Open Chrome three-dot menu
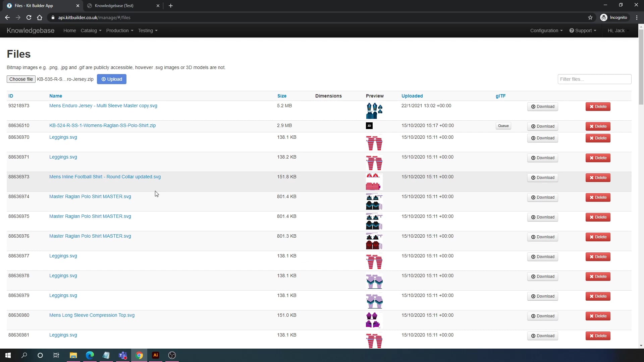Viewport: 644px width, 362px height. pyautogui.click(x=637, y=17)
